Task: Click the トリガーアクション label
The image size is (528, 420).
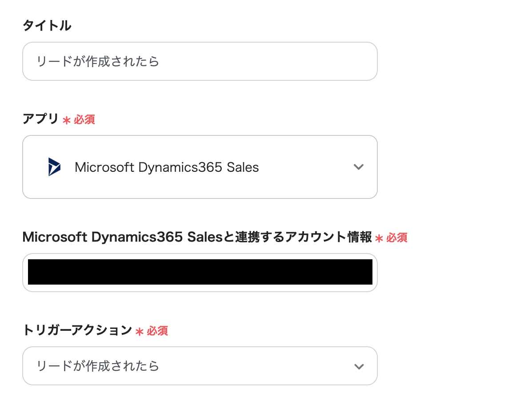Action: [77, 330]
